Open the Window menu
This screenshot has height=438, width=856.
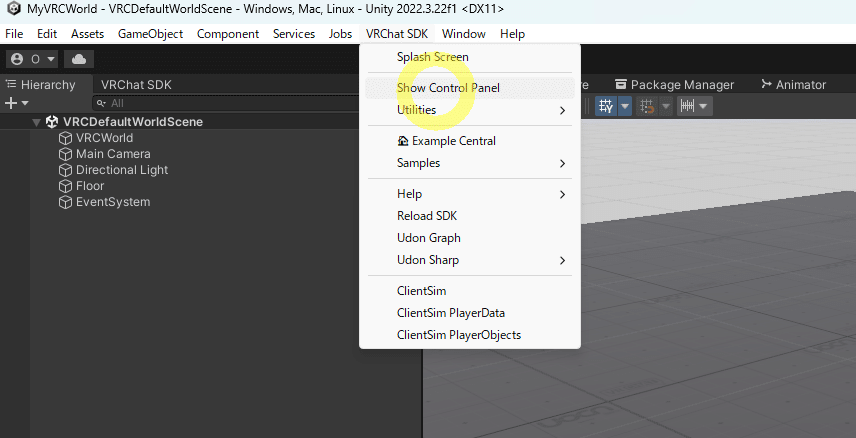coord(463,34)
